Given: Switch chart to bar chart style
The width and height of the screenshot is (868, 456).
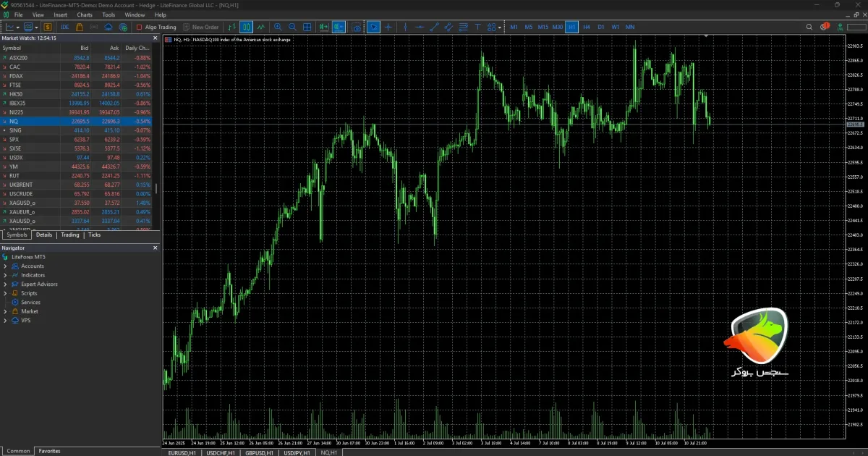Looking at the screenshot, I should click(232, 27).
